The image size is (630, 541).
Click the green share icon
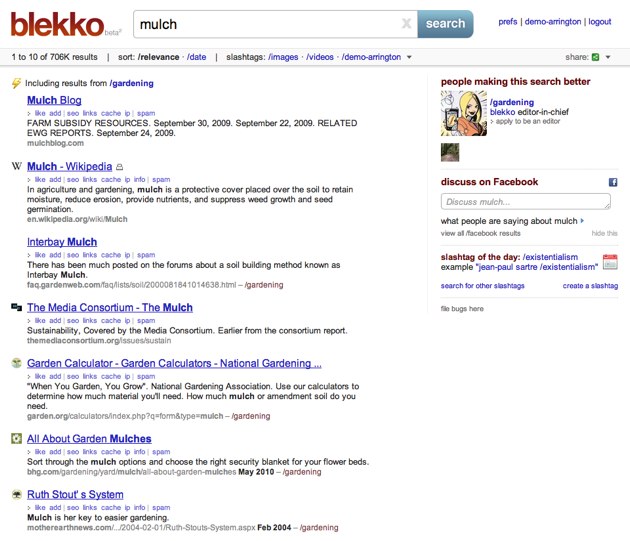click(596, 57)
